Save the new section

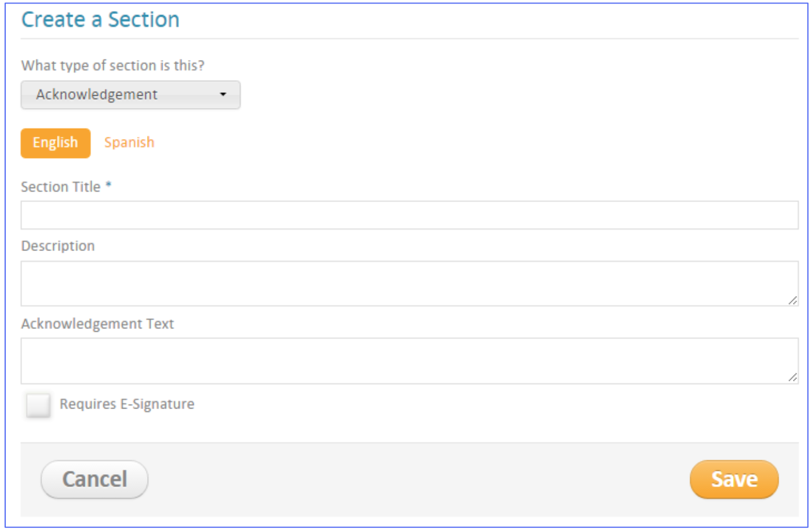(734, 479)
